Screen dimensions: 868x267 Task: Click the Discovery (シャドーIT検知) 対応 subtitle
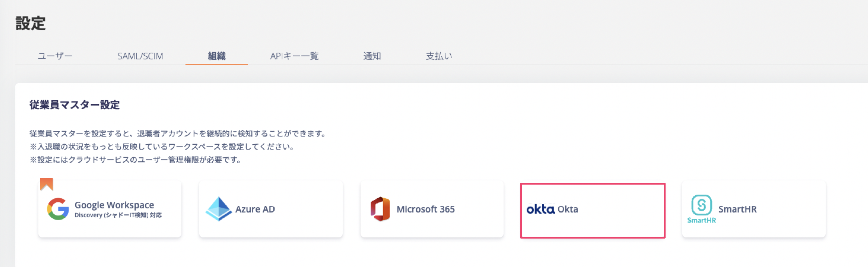pos(118,215)
